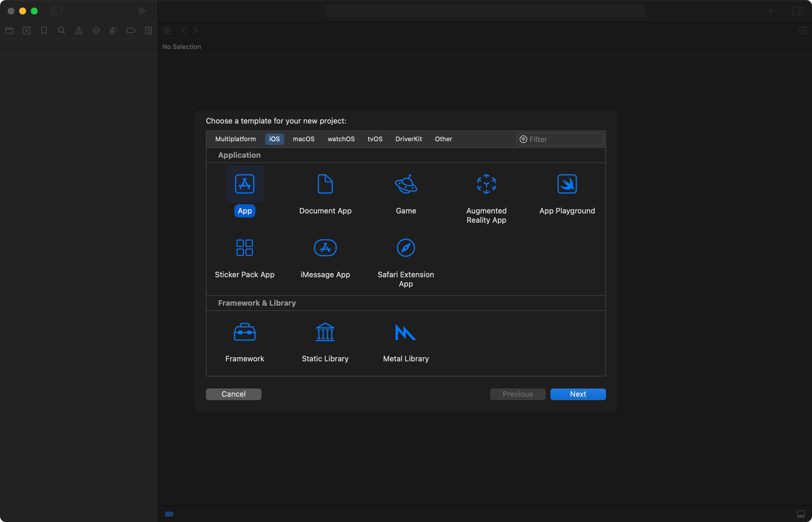Viewport: 812px width, 522px height.
Task: Choose the Static Library template
Action: pos(325,332)
